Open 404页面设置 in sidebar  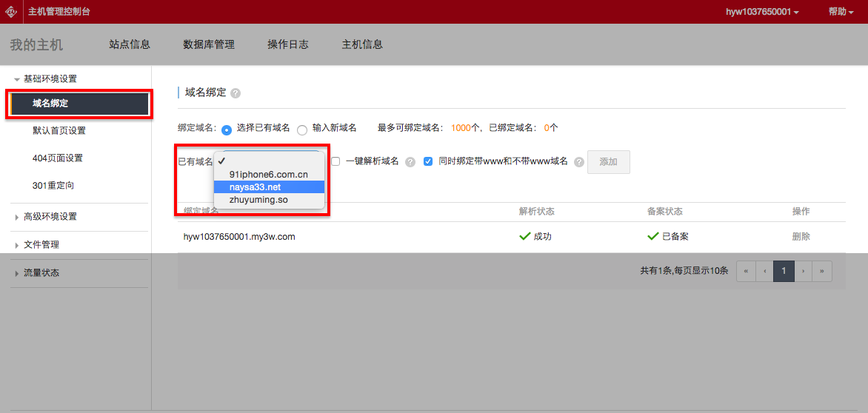point(58,158)
